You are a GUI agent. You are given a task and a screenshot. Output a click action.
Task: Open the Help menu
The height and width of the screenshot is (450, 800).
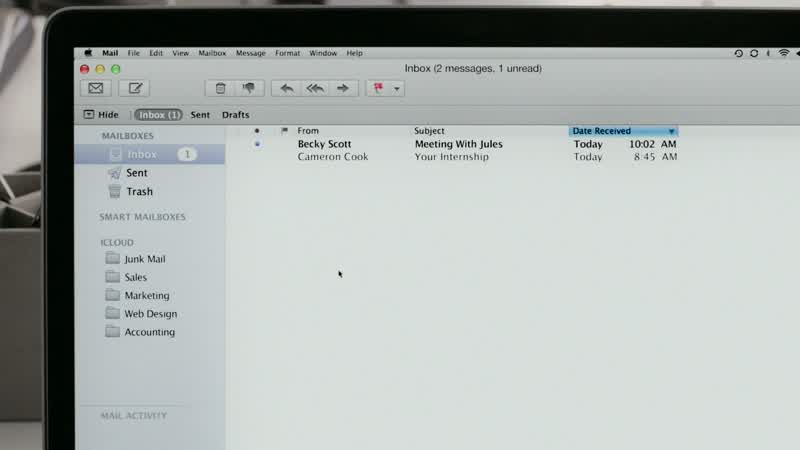tap(355, 53)
